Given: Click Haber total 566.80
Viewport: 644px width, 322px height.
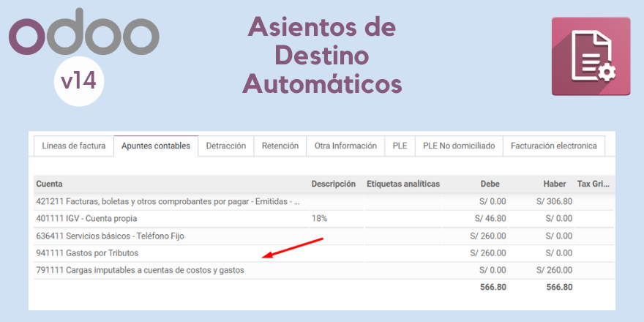Looking at the screenshot, I should (x=559, y=288).
